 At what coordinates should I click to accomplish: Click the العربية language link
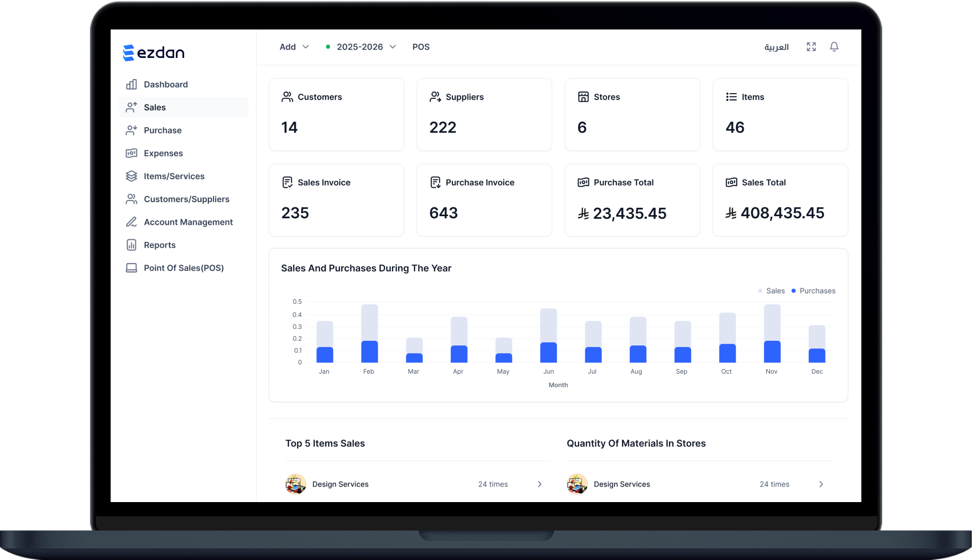[777, 47]
